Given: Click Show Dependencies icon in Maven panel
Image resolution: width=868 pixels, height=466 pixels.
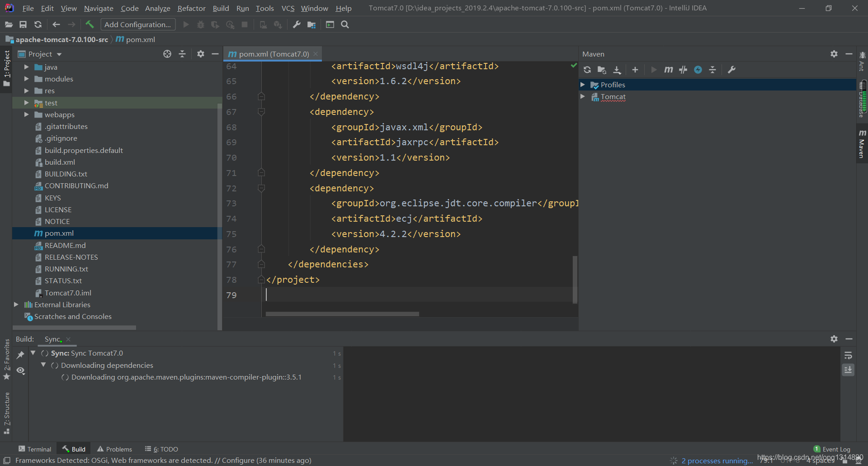Looking at the screenshot, I should 712,70.
